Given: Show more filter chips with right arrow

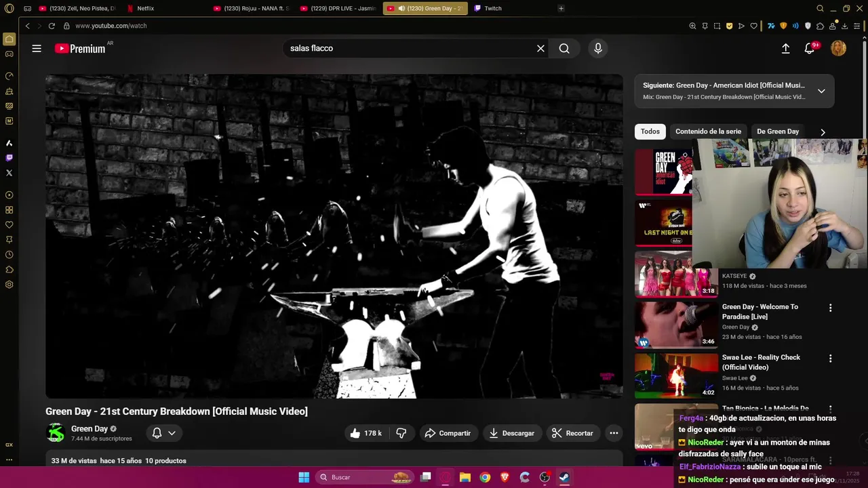Looking at the screenshot, I should (x=823, y=132).
